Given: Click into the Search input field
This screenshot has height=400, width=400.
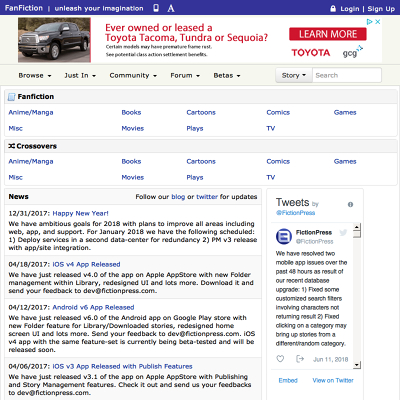Looking at the screenshot, I should point(347,75).
